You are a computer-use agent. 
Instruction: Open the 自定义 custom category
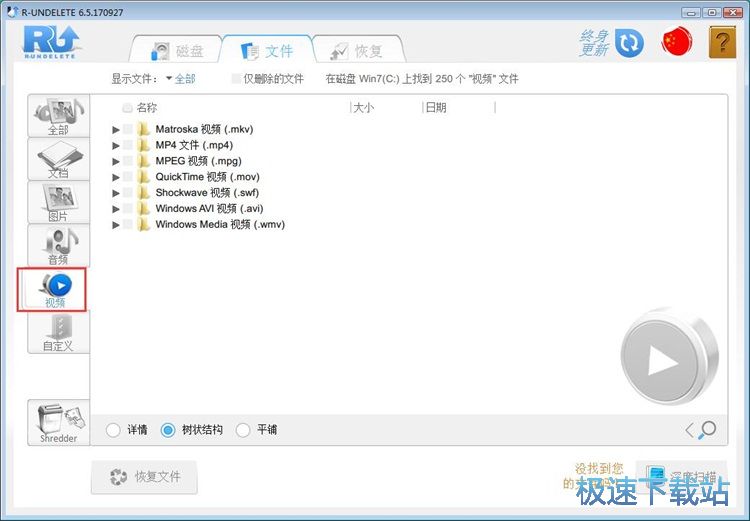click(x=58, y=332)
